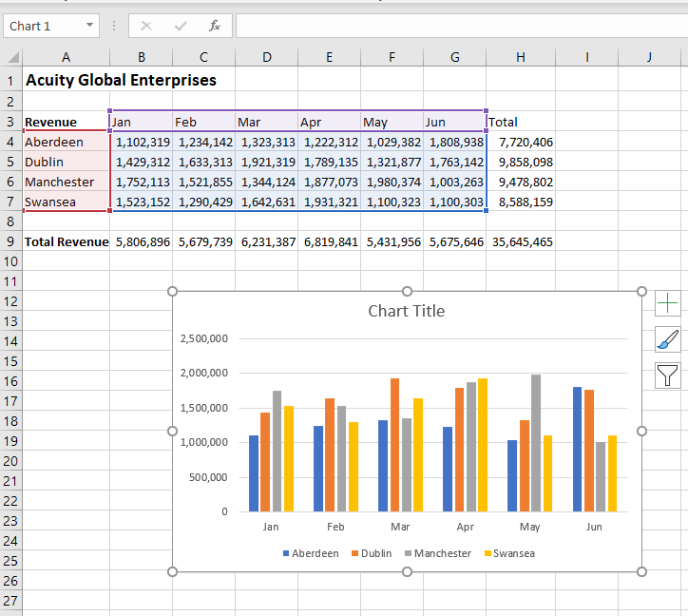Select column D header
Image resolution: width=688 pixels, height=616 pixels.
tap(266, 57)
